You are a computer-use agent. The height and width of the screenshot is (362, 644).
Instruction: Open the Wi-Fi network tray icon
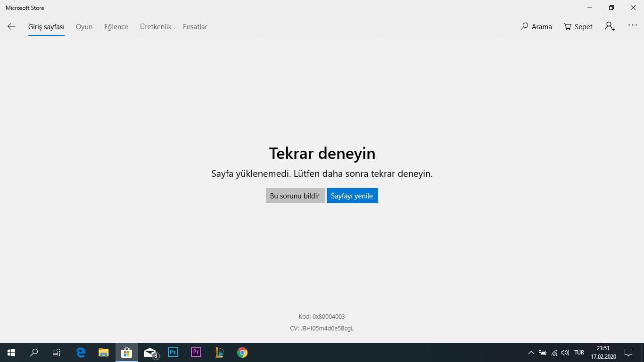(x=554, y=353)
